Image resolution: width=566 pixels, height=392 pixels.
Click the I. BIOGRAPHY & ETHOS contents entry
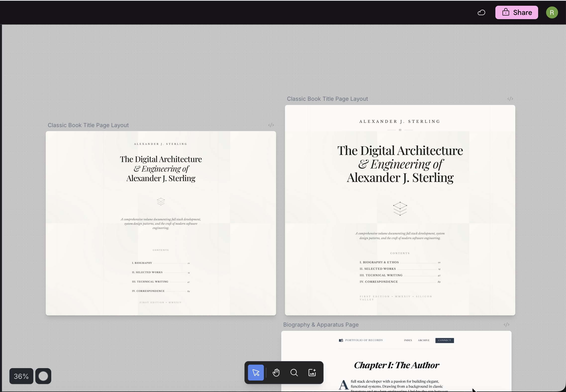(x=379, y=262)
